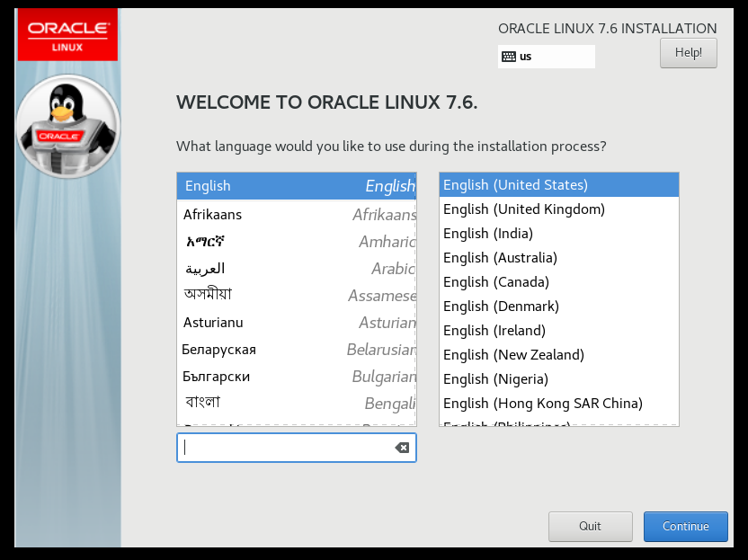Select Arabic in the language list
This screenshot has width=748, height=560.
[x=297, y=269]
